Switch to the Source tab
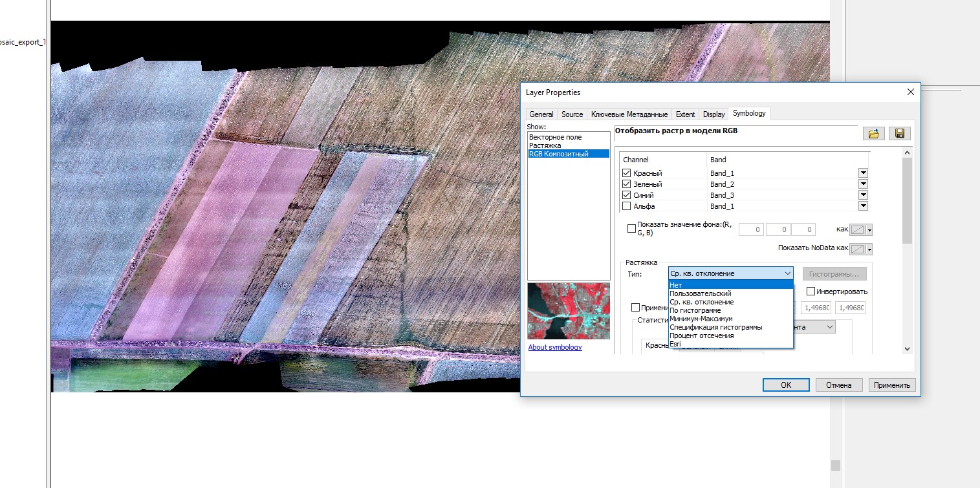This screenshot has width=980, height=488. click(x=572, y=114)
